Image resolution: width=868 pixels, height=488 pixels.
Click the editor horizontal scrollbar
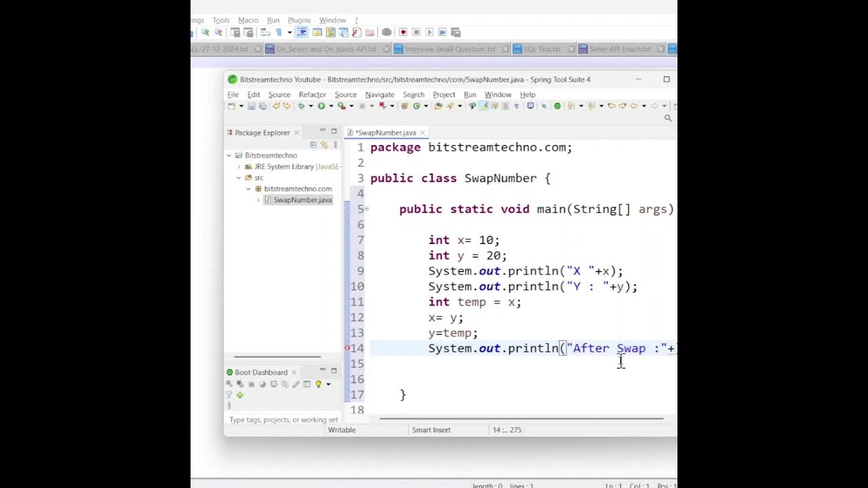coord(521,418)
